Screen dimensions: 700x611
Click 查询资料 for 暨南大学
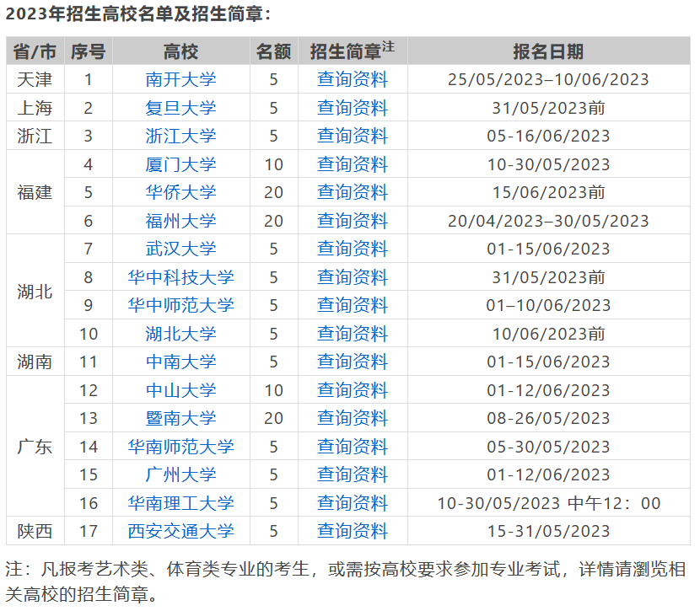click(352, 418)
